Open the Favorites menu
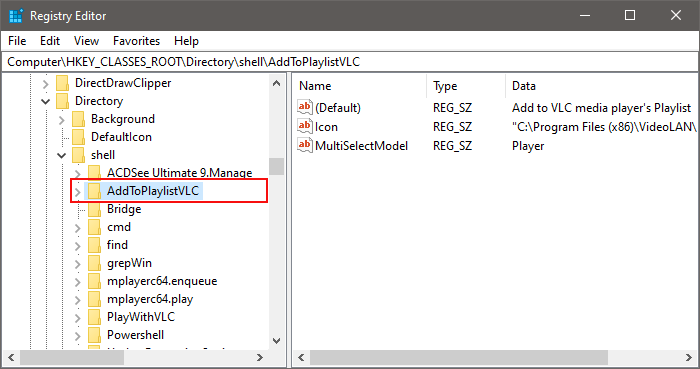This screenshot has height=369, width=700. click(136, 41)
